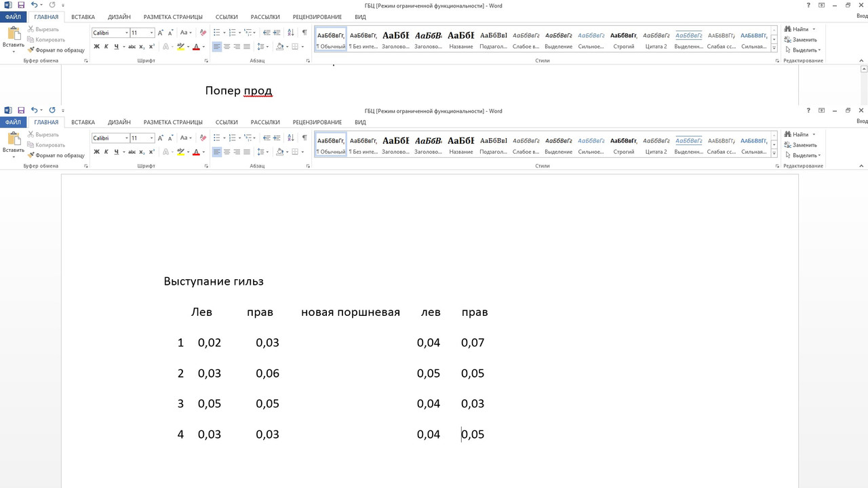Undo last action in the Выступание гильз window
This screenshot has width=868, height=488.
(34, 110)
